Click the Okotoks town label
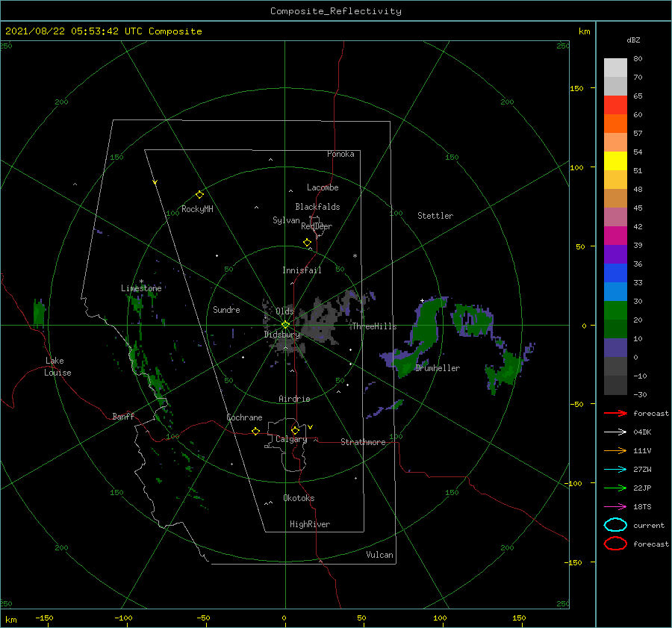This screenshot has width=672, height=628. point(299,498)
